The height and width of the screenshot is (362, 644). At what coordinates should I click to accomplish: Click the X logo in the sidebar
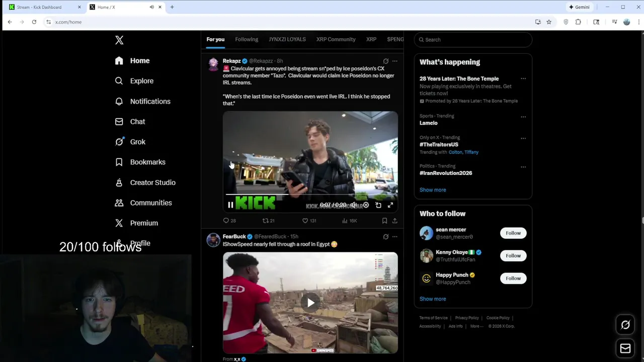click(119, 40)
